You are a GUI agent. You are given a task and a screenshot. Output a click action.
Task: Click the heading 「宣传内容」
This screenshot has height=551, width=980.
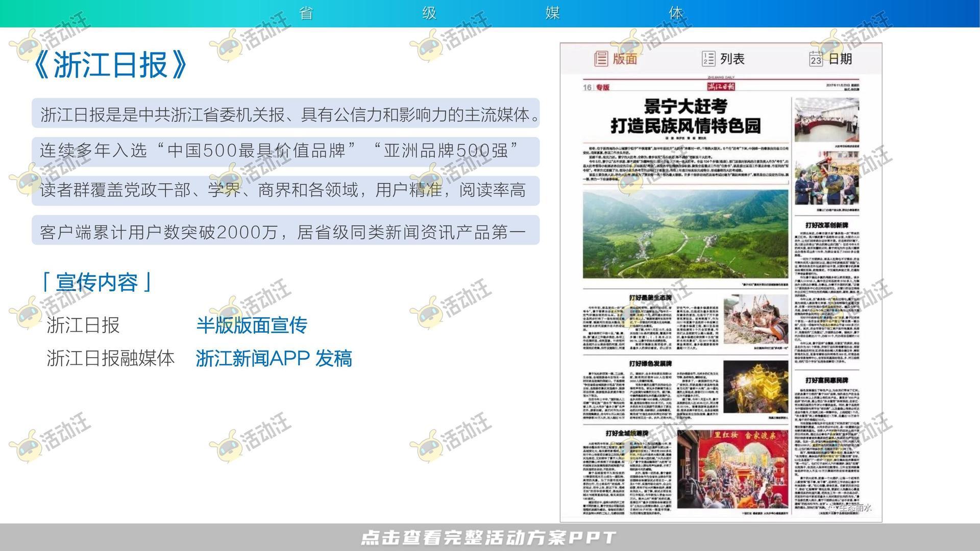point(96,282)
